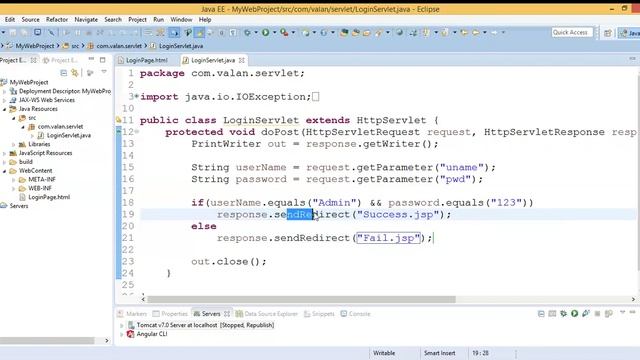640x360 pixels.
Task: Expand the META-INF folder node
Action: tap(14, 180)
